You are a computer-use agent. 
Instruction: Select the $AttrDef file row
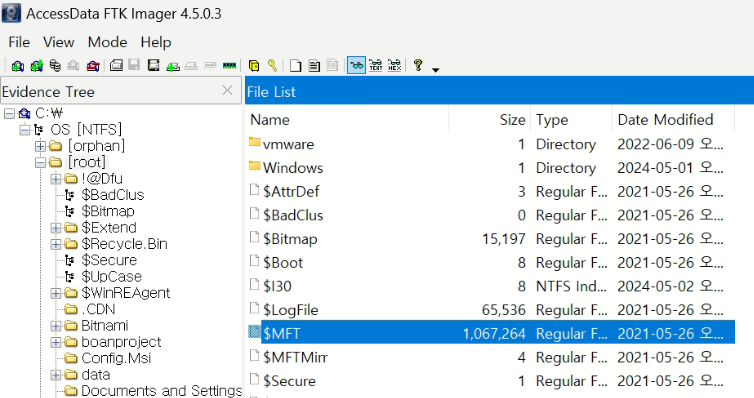[x=490, y=191]
